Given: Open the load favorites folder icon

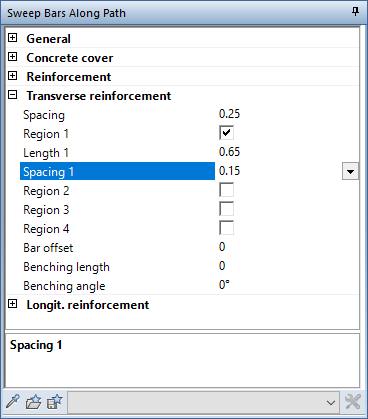Looking at the screenshot, I should pyautogui.click(x=33, y=401).
